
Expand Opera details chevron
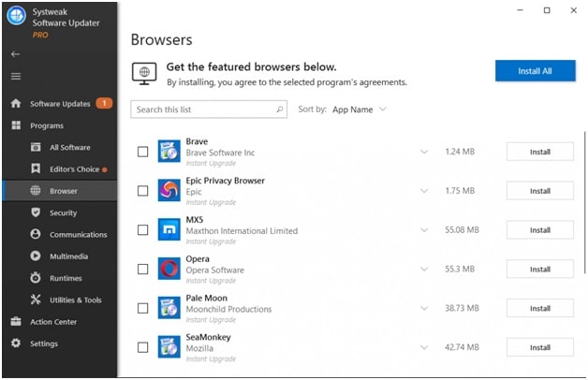[x=424, y=269]
